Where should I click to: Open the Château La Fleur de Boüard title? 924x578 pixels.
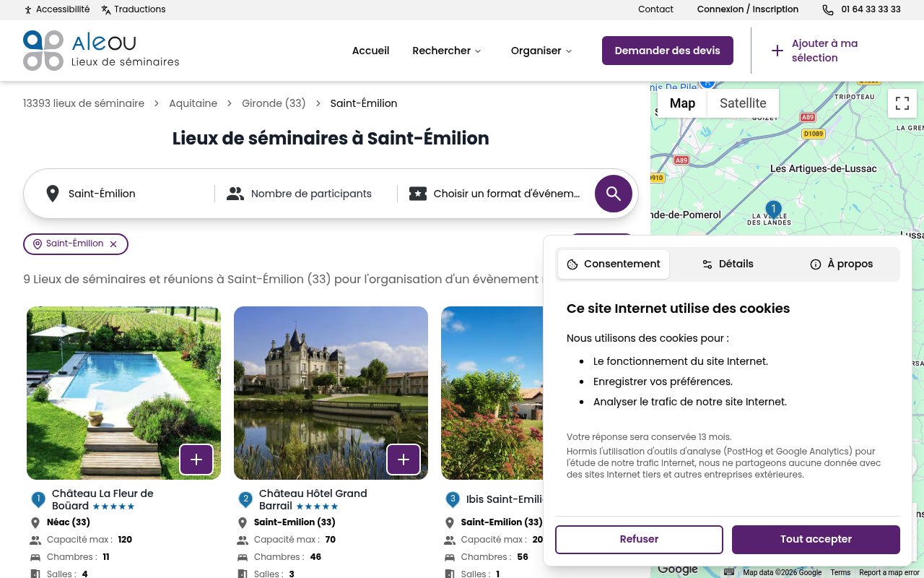(x=103, y=499)
